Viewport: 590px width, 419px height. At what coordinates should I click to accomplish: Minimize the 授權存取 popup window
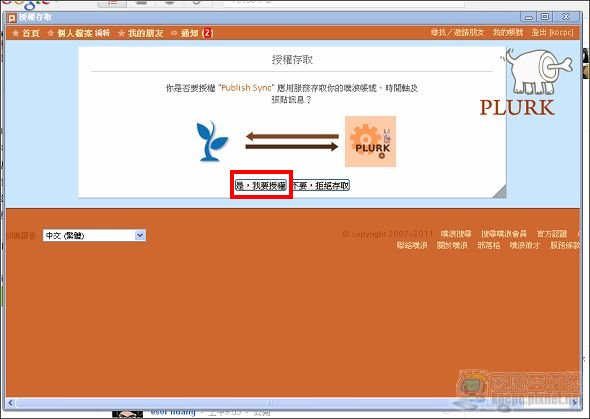point(529,17)
